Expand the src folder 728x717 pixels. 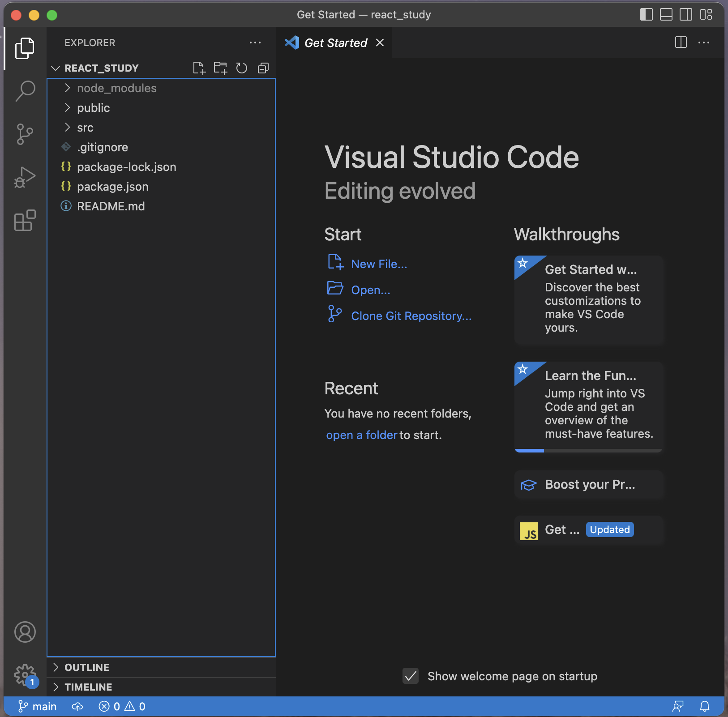[x=161, y=128]
